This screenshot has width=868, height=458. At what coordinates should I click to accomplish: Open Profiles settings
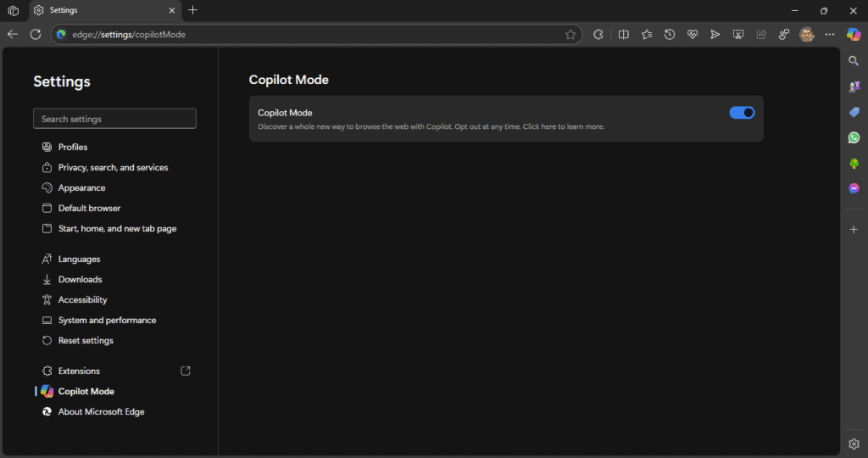click(73, 147)
